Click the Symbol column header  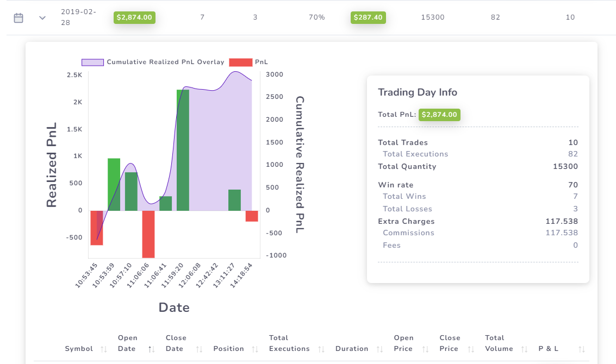[x=79, y=349]
